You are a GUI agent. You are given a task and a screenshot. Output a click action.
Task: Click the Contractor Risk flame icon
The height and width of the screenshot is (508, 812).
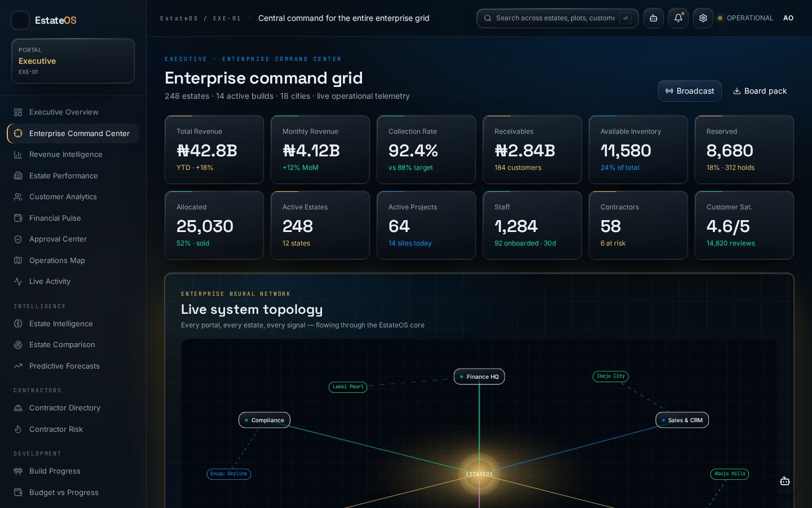pos(18,430)
